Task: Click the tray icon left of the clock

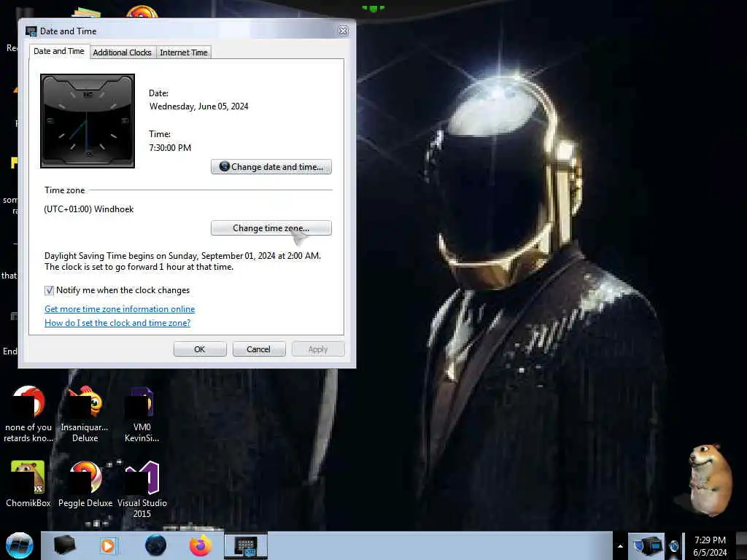Action: coord(673,546)
